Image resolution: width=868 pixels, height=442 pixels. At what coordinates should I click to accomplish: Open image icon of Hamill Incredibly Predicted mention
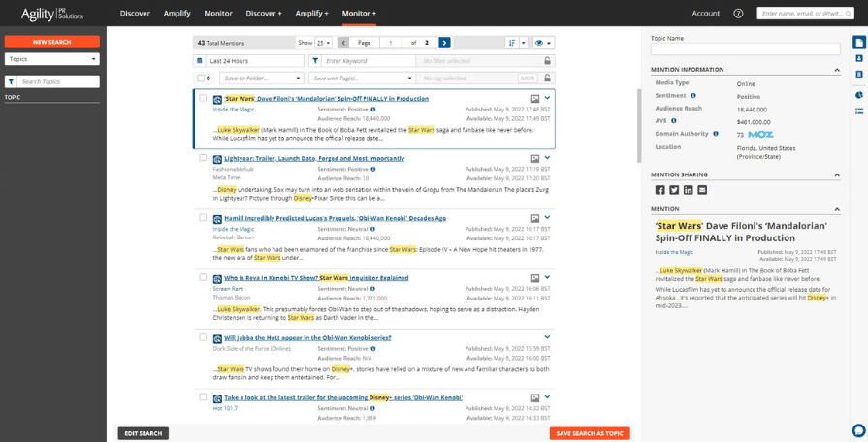[x=534, y=218]
